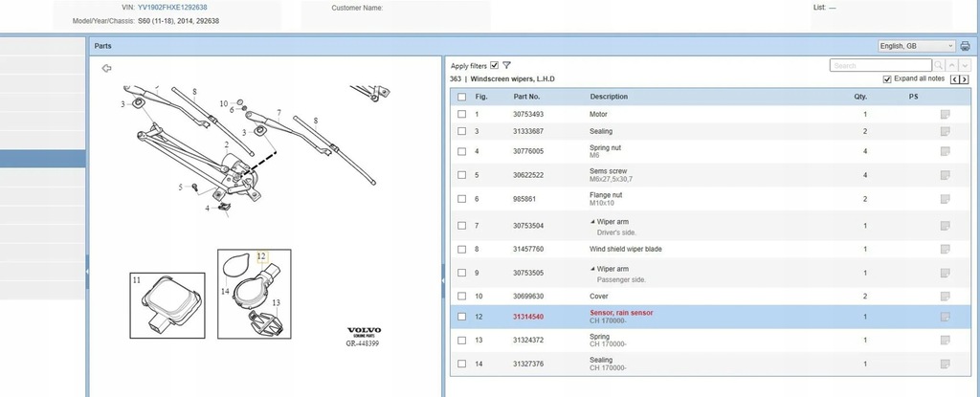Sort by Description column header
The height and width of the screenshot is (397, 980).
click(609, 97)
